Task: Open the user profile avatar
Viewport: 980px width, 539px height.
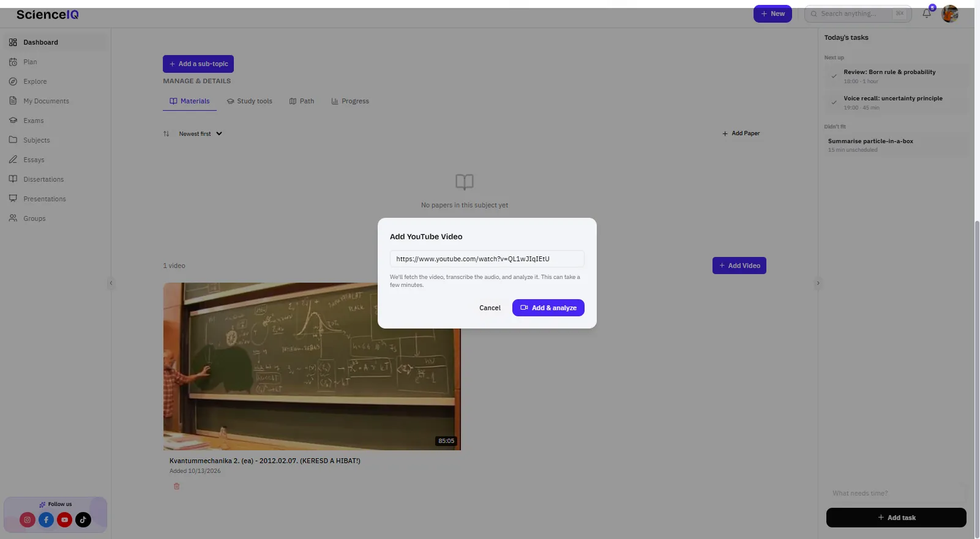Action: 950,13
